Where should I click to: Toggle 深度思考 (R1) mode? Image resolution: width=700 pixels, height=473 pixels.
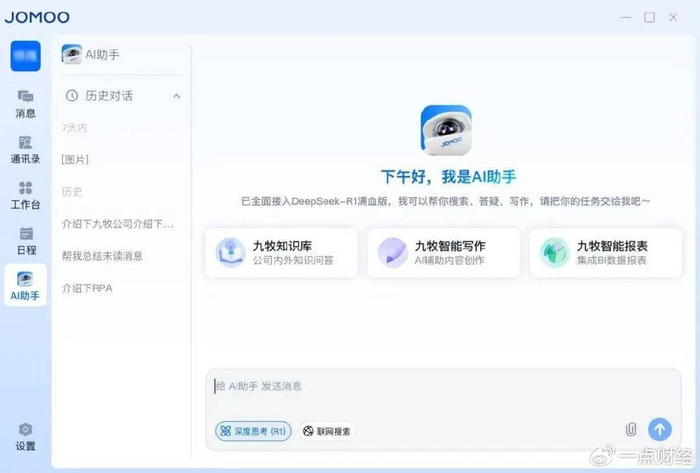(x=253, y=431)
